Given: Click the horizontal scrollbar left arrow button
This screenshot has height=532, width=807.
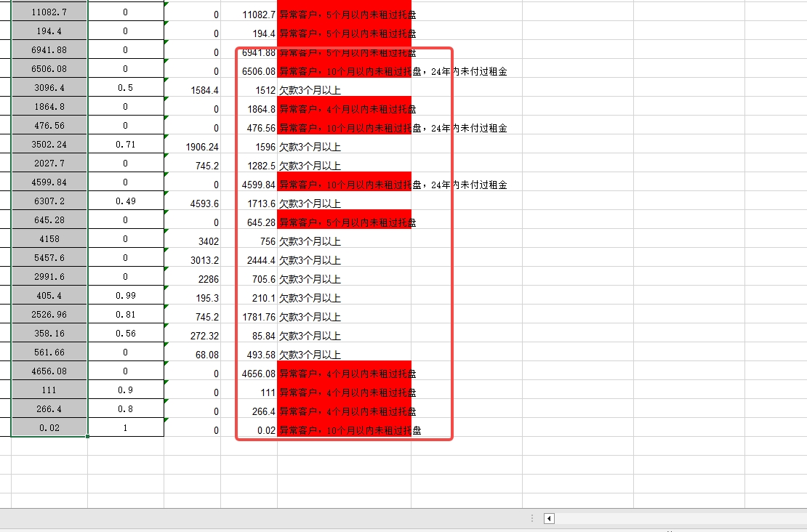Looking at the screenshot, I should [549, 518].
